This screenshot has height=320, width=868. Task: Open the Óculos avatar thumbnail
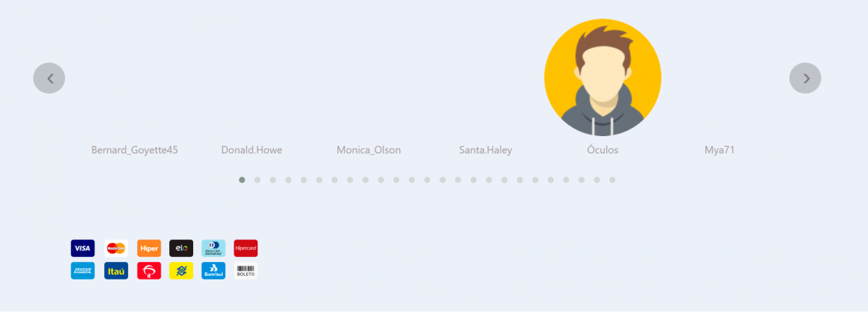[x=603, y=77]
